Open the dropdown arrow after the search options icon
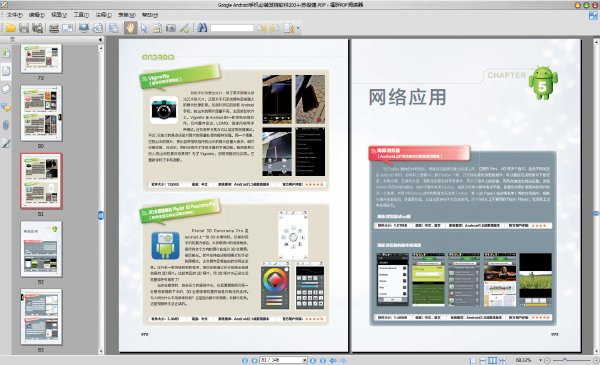The image size is (600, 365). point(298,28)
